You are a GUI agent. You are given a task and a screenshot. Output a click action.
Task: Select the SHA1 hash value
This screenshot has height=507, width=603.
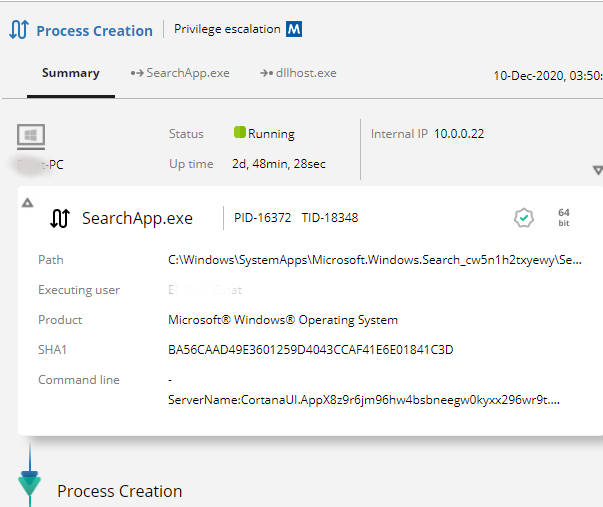(x=310, y=350)
